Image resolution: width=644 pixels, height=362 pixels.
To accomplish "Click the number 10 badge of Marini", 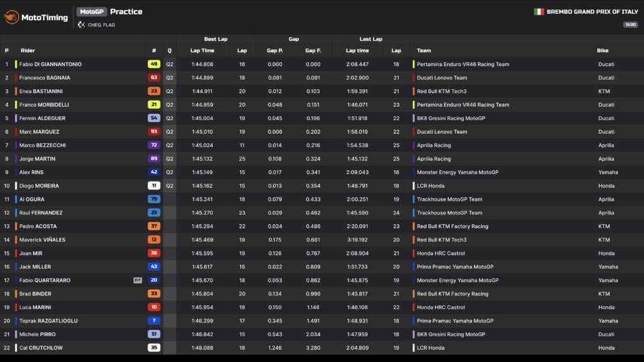I will (154, 307).
